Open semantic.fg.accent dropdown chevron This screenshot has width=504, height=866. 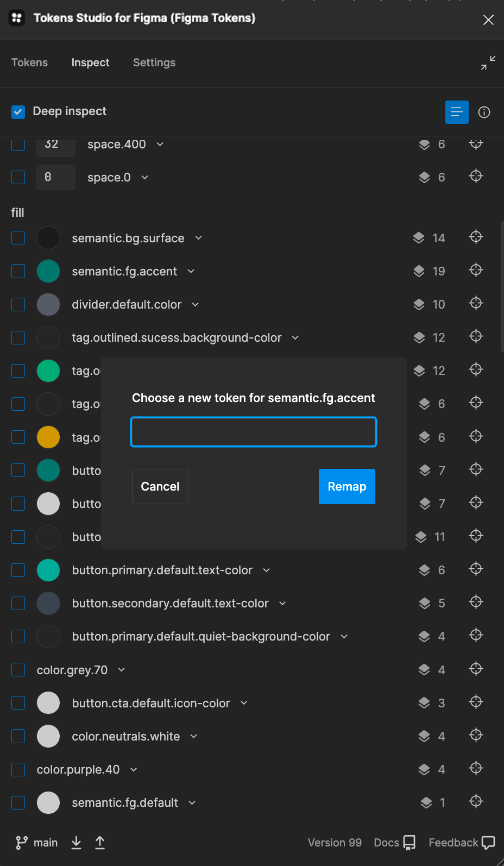pyautogui.click(x=191, y=271)
